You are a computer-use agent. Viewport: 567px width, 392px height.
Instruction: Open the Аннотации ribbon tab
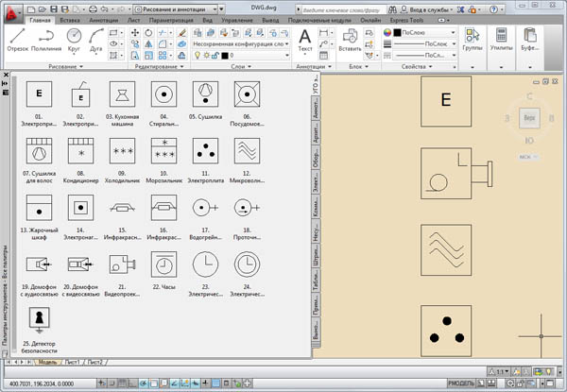pos(104,19)
